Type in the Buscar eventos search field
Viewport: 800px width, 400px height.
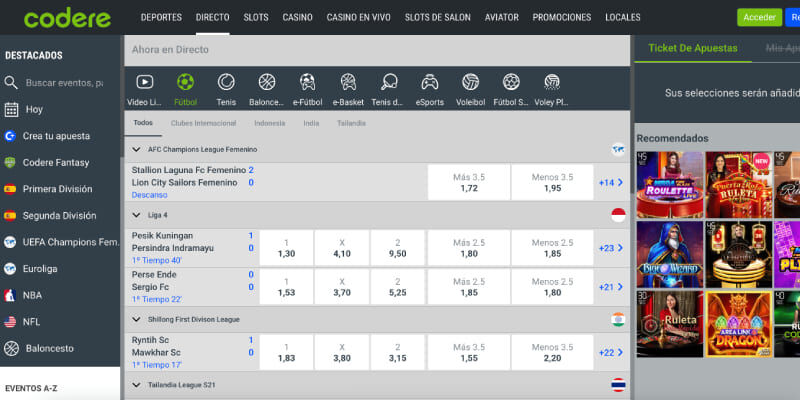[64, 83]
